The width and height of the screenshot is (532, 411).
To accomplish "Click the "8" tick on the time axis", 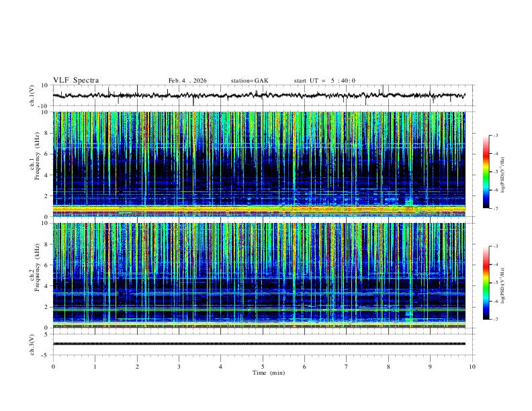I will [x=388, y=367].
